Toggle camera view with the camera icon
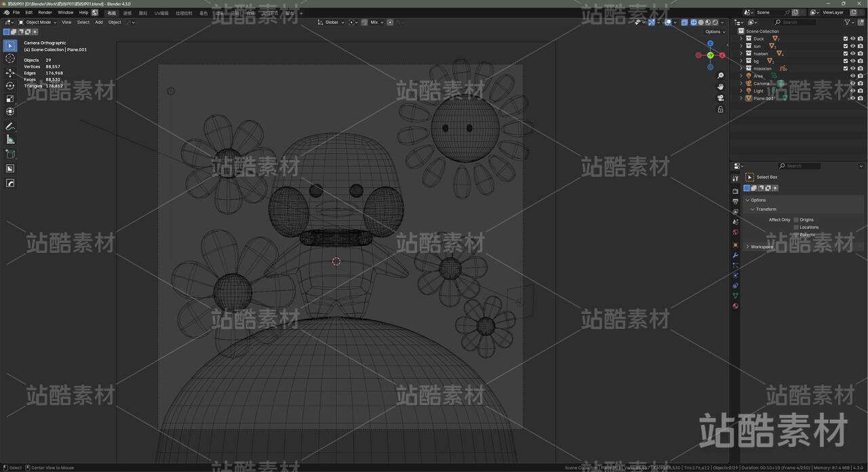 pyautogui.click(x=720, y=98)
